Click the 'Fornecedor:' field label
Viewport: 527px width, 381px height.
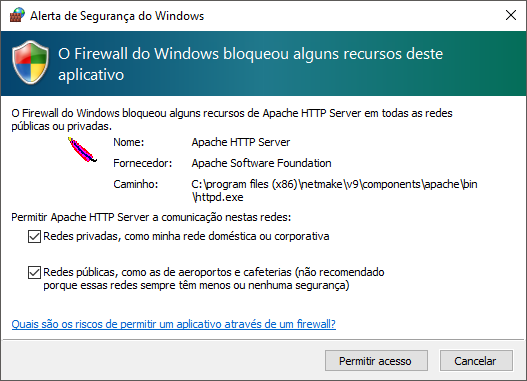tap(143, 163)
